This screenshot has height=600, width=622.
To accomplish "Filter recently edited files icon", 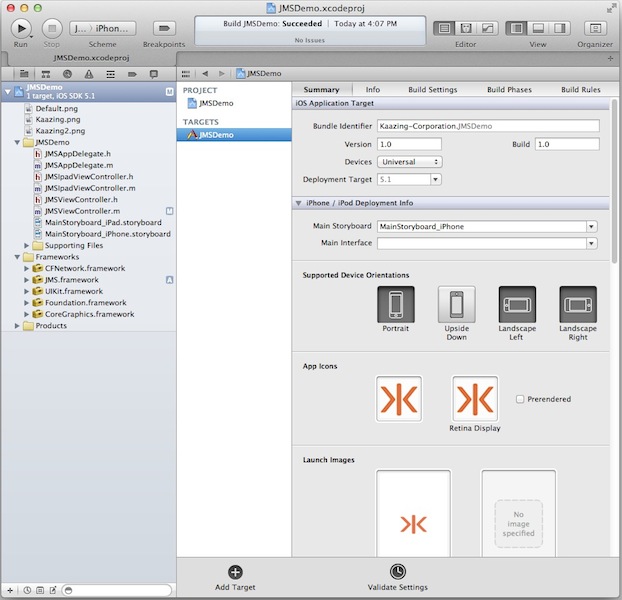I will pyautogui.click(x=27, y=590).
